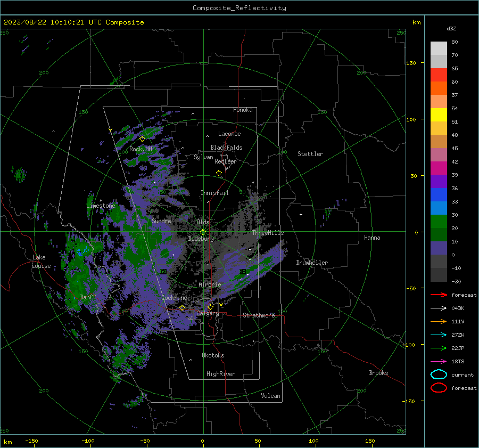The image size is (479, 448).
Task: Click the timestamp 2023/08/22 10:10:21 UTC Composite
Action: coord(73,22)
